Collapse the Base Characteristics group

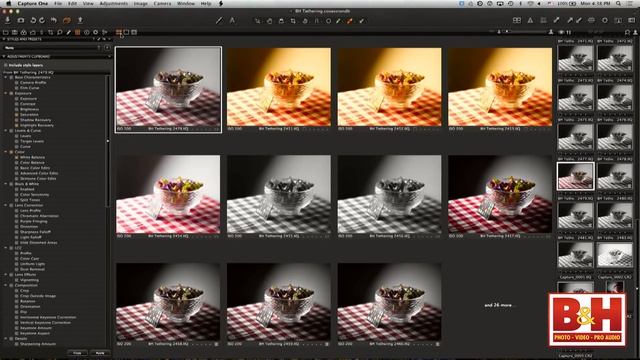(x=6, y=77)
